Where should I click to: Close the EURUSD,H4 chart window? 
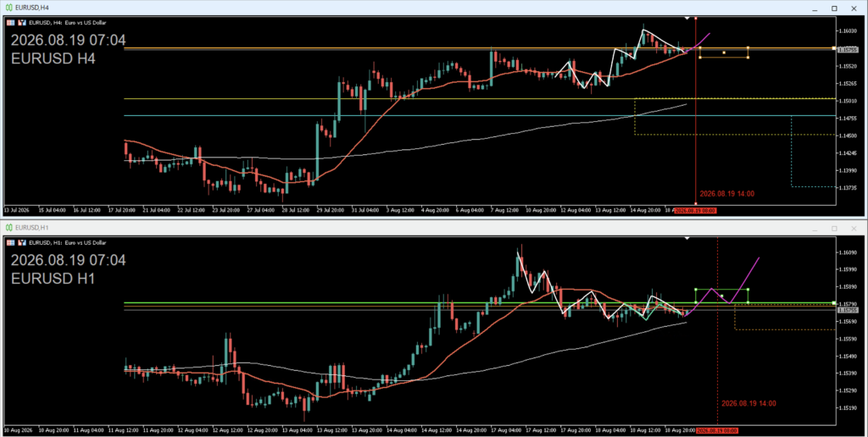pyautogui.click(x=853, y=8)
